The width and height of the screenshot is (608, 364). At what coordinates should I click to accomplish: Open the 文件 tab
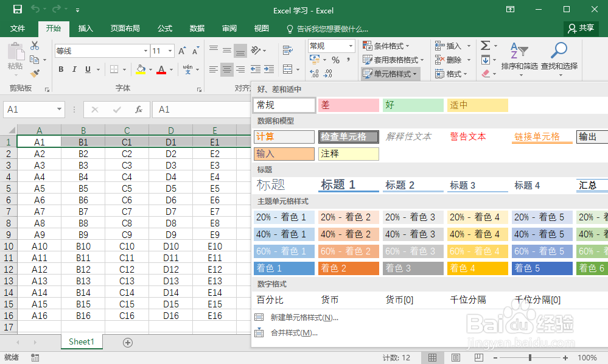[x=18, y=28]
